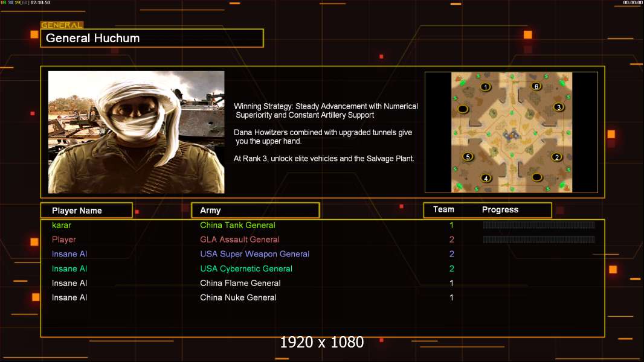
Task: Pick start position marker 5 on the map
Action: (x=468, y=157)
